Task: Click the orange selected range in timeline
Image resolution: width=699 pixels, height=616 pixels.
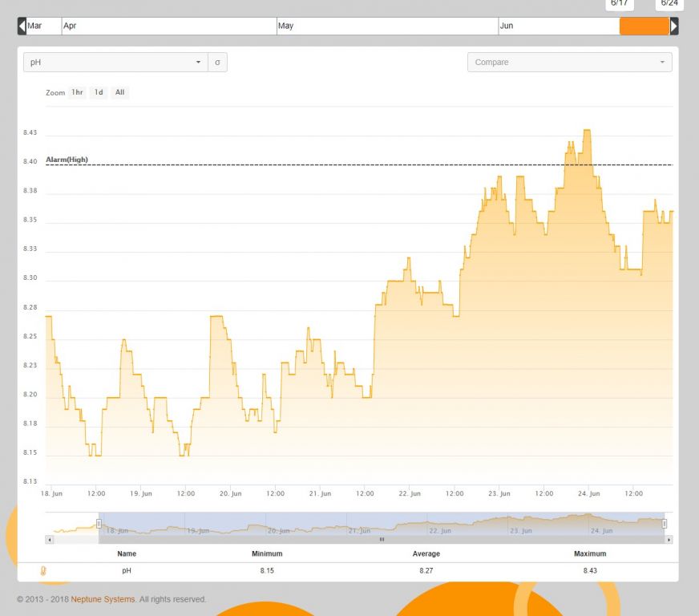Action: (x=644, y=26)
